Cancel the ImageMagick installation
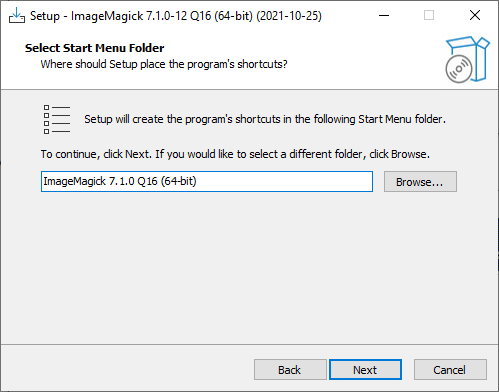The image size is (499, 392). [450, 370]
